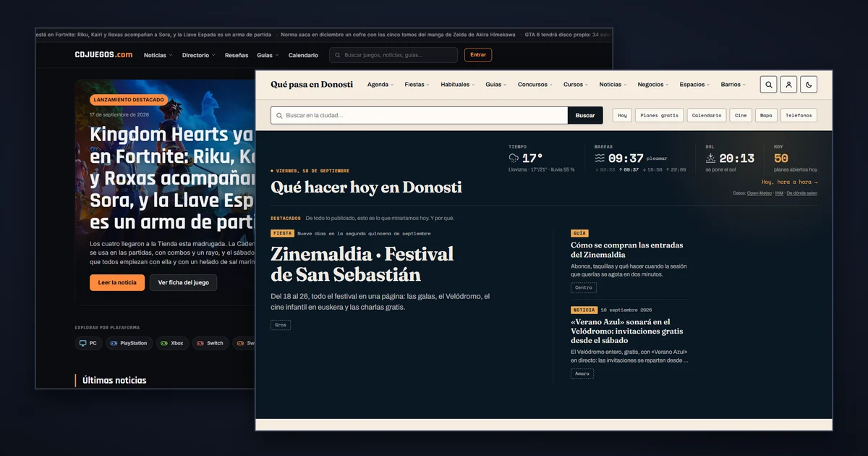Screen dimensions: 868x456
Task: Open Cómo se compran las entradas article
Action: pos(626,250)
